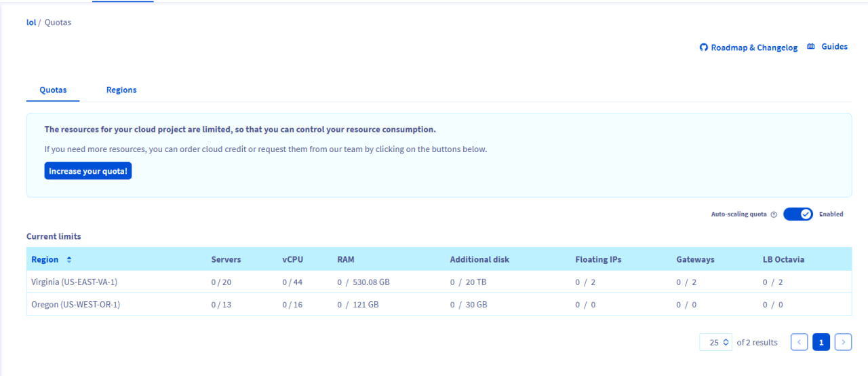Click the Virginia disk value 20 TB

[x=476, y=282]
